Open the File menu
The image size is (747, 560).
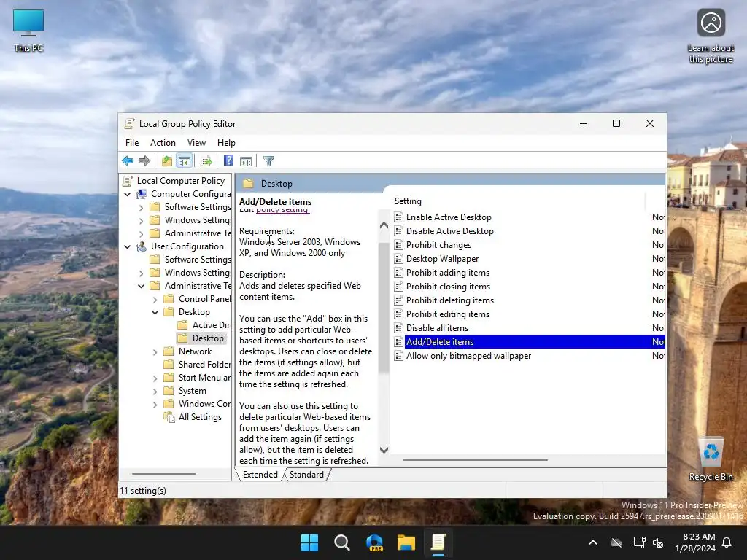[132, 143]
